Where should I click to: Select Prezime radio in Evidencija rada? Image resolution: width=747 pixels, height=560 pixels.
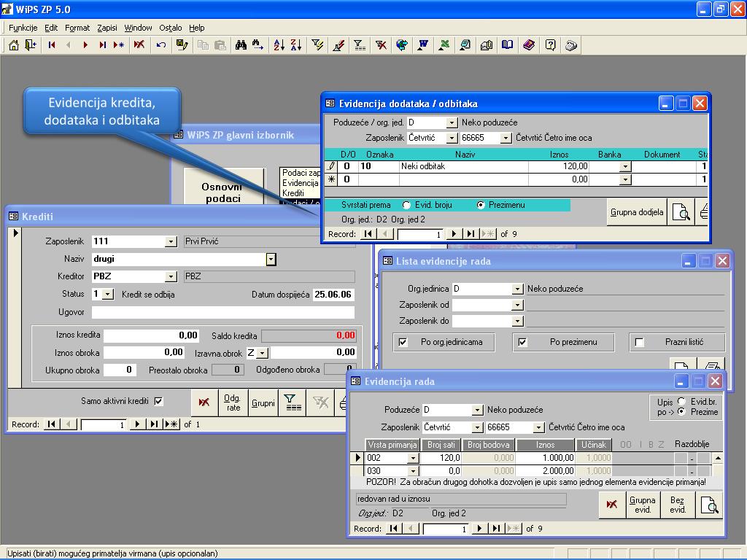click(682, 411)
